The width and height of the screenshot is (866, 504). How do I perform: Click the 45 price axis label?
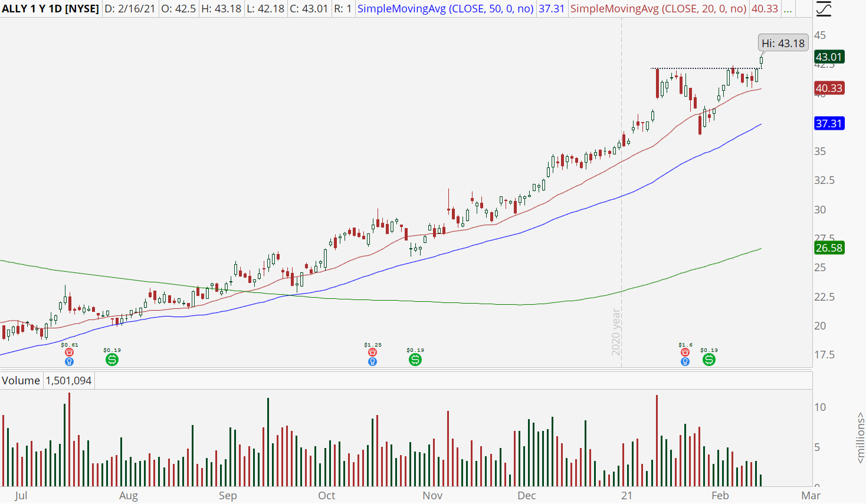coord(820,35)
